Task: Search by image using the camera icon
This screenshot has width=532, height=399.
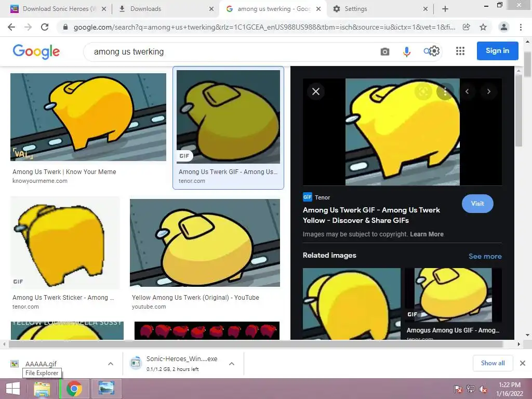Action: click(385, 51)
